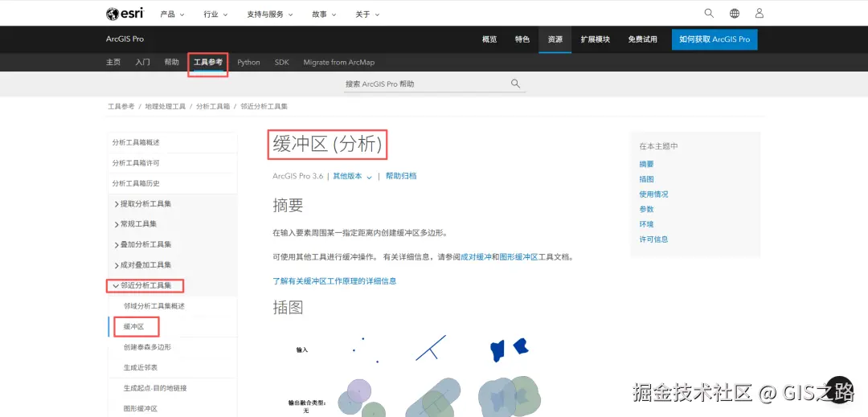The width and height of the screenshot is (868, 417).
Task: Expand the 关于 dropdown menu
Action: [367, 14]
